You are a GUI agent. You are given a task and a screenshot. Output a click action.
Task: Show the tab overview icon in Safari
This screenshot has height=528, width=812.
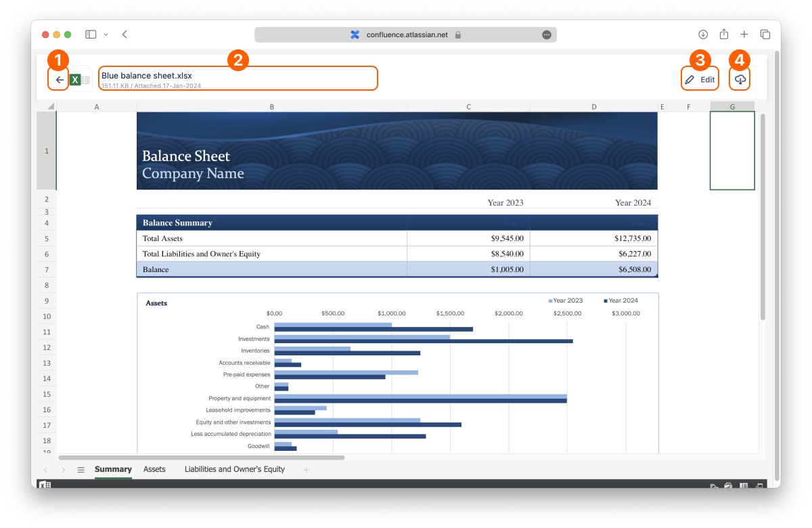tap(765, 35)
